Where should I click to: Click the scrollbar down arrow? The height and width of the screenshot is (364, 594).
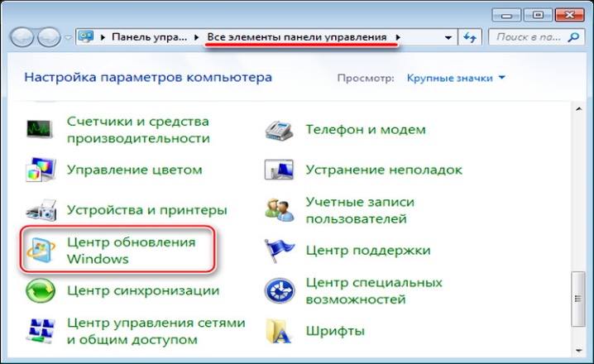point(578,351)
